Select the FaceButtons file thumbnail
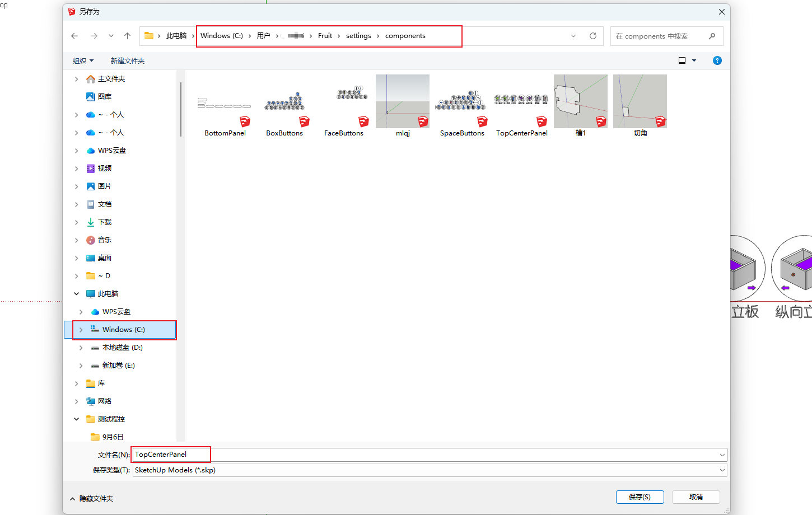The height and width of the screenshot is (515, 812). pyautogui.click(x=343, y=106)
